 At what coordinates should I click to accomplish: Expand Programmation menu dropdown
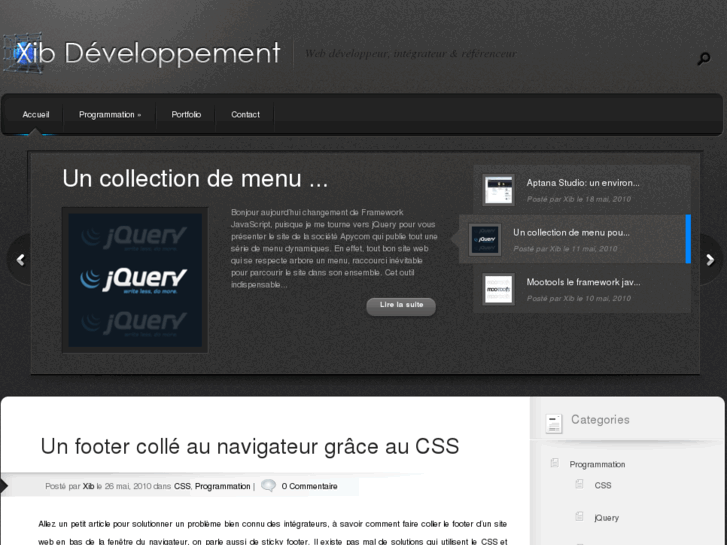[110, 115]
